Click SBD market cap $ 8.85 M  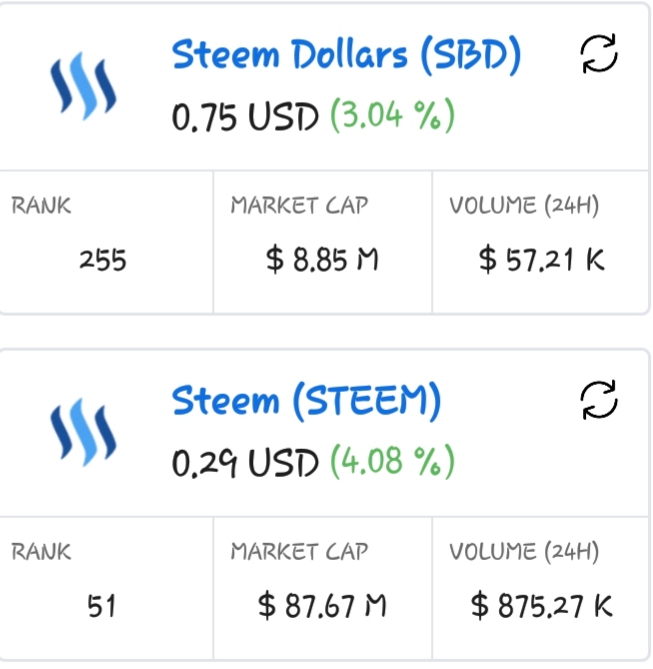[322, 259]
